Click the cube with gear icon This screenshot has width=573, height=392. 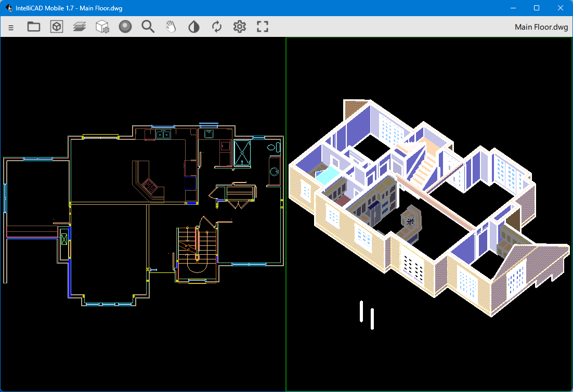pyautogui.click(x=102, y=27)
